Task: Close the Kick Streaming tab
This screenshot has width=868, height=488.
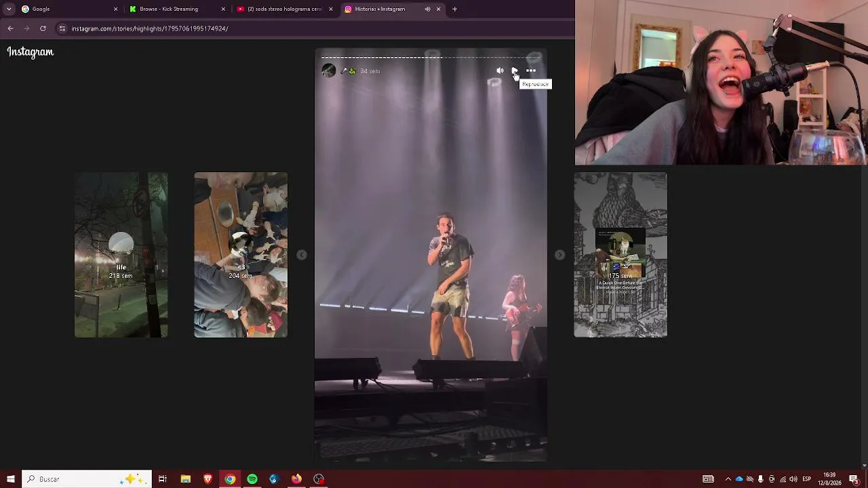Action: (223, 9)
